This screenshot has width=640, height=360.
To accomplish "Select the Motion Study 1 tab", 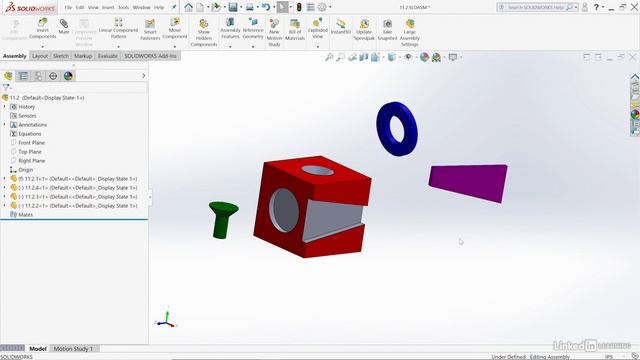I will click(x=73, y=349).
